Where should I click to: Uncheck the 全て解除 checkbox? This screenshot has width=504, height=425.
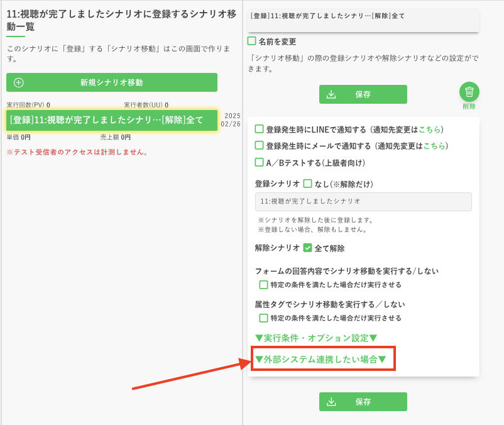307,248
